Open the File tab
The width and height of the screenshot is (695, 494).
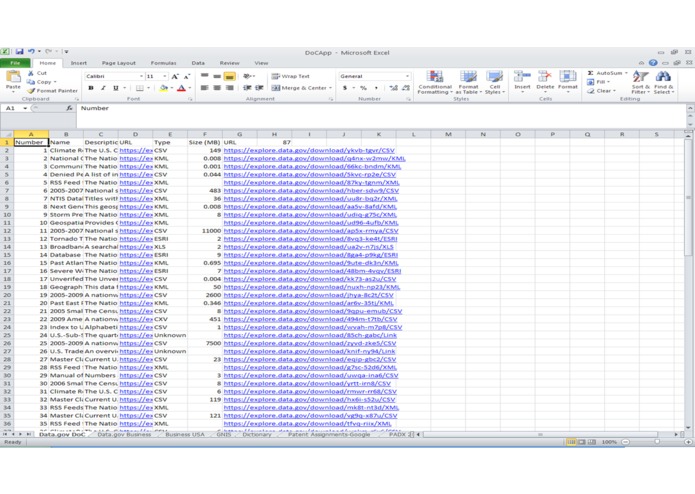click(x=15, y=63)
